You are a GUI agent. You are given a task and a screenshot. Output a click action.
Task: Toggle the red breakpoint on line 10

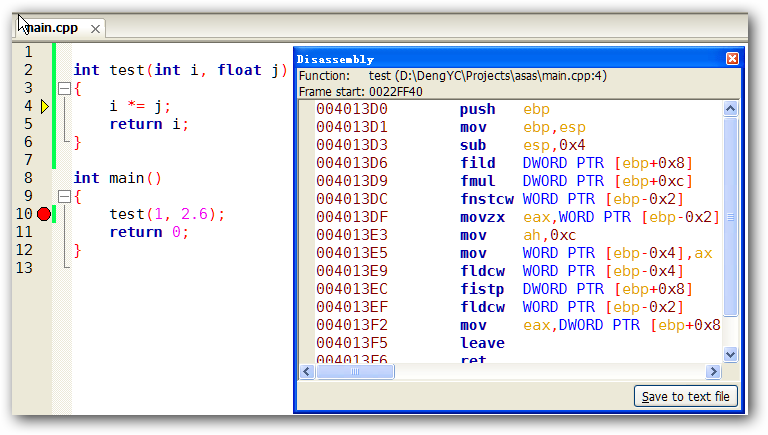point(44,214)
